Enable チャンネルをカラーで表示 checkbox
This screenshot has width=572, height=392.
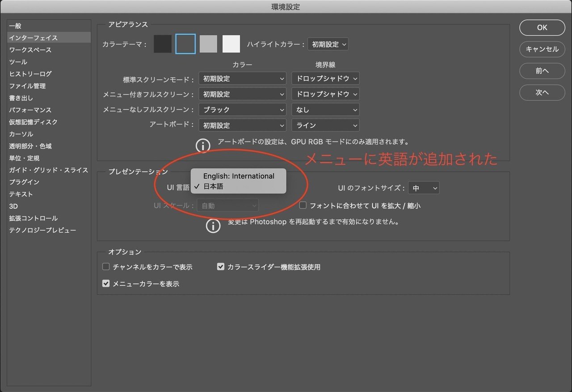tap(105, 267)
